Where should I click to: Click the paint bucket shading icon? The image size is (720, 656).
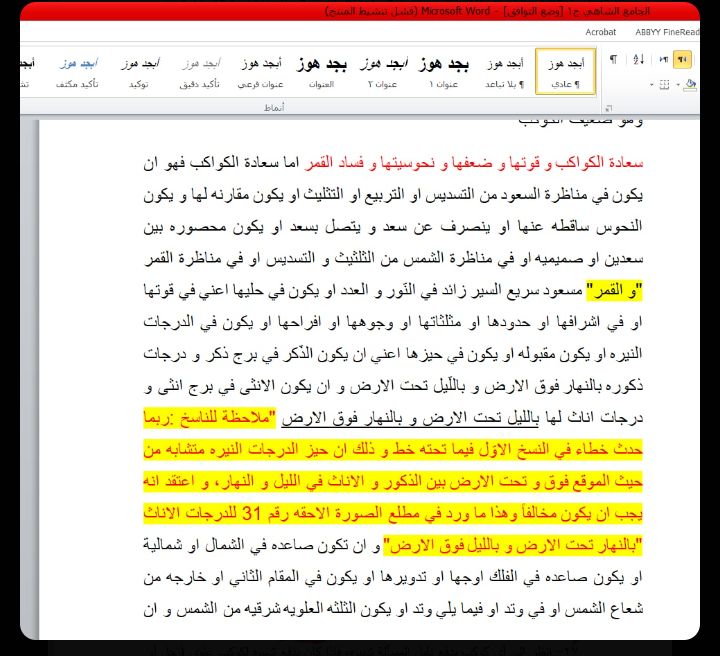click(689, 84)
